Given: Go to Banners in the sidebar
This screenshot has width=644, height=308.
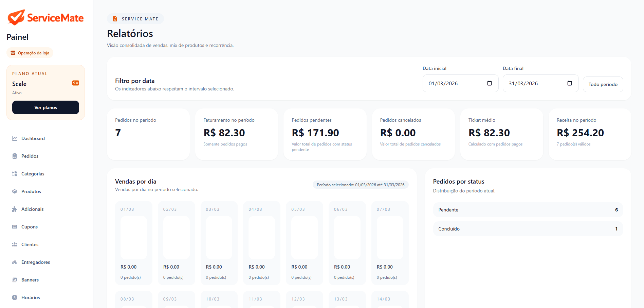Looking at the screenshot, I should pos(30,280).
